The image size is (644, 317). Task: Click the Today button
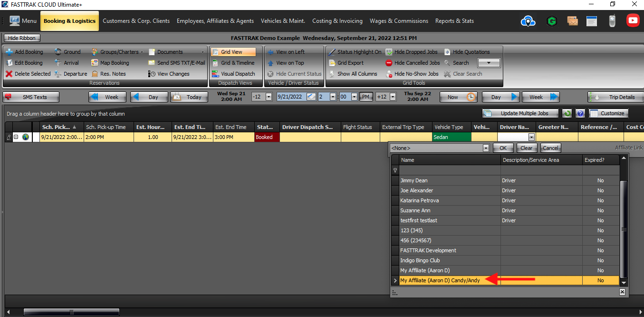point(188,97)
